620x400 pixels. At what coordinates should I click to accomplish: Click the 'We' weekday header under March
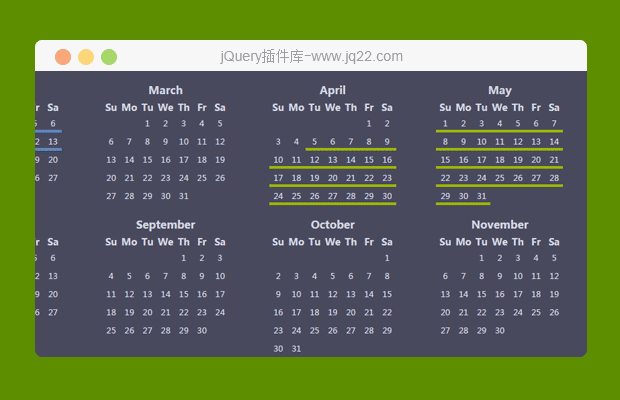pos(166,108)
